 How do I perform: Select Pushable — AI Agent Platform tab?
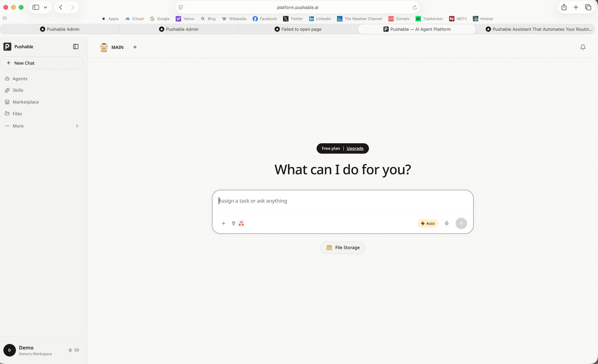pyautogui.click(x=417, y=29)
